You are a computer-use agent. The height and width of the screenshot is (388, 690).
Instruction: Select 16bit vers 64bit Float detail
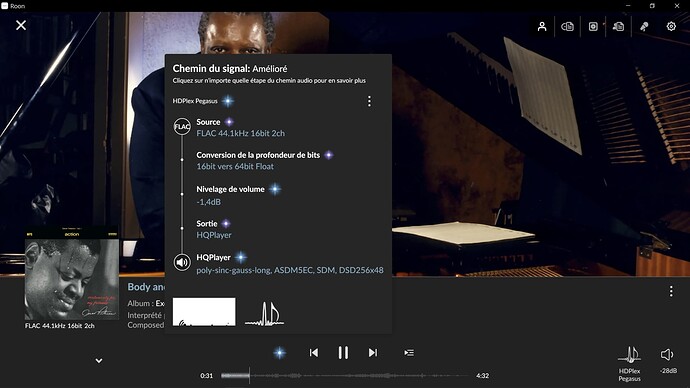point(235,166)
